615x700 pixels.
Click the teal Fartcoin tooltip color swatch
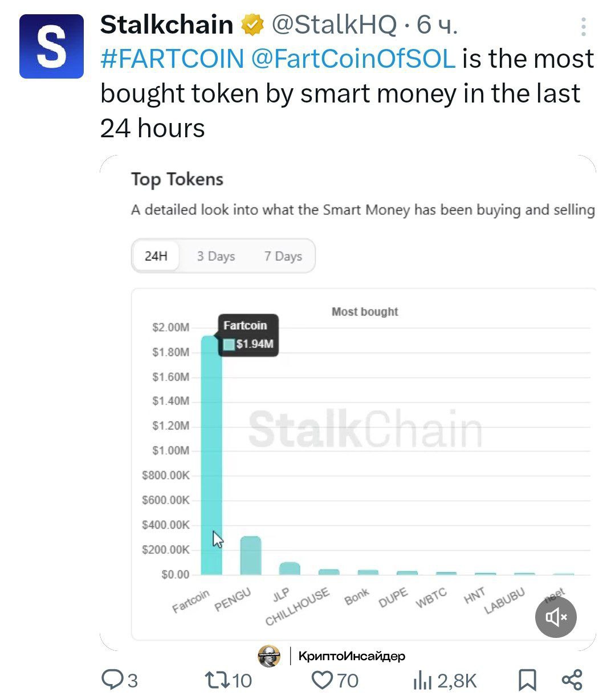[229, 344]
